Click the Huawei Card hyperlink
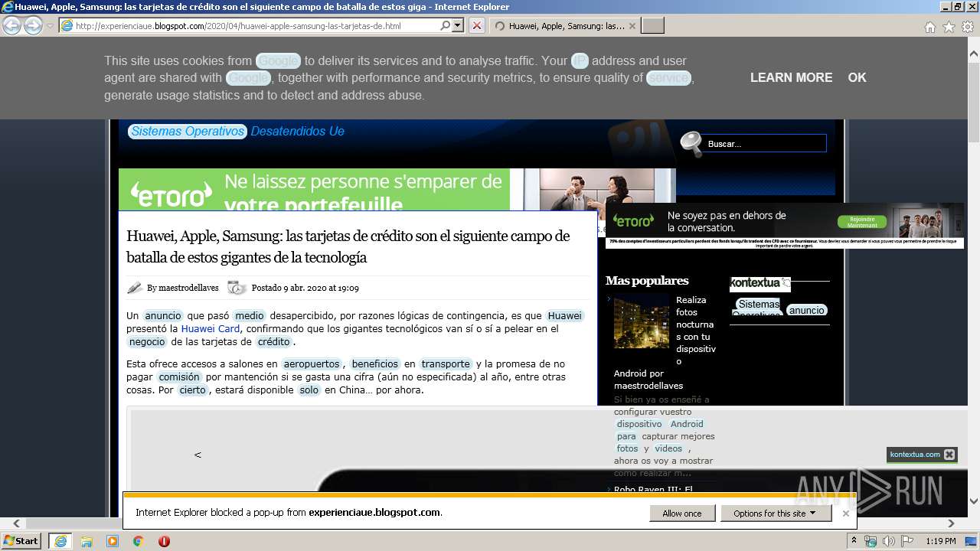Viewport: 980px width, 551px height. pos(211,328)
